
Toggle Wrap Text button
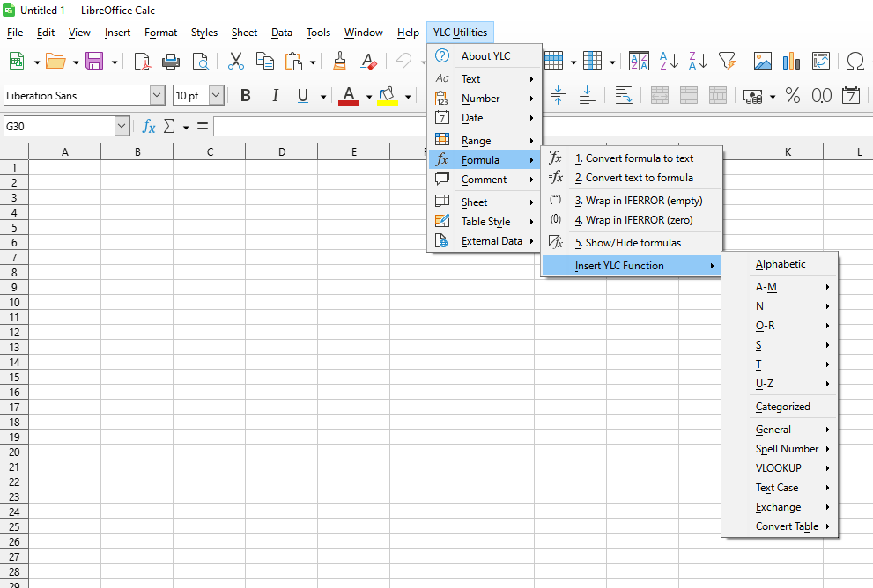pos(624,96)
